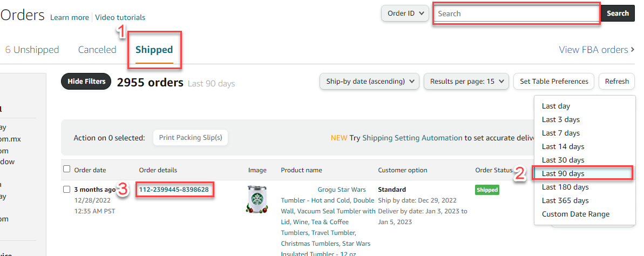This screenshot has width=644, height=256.
Task: Switch to the Shipped tab
Action: coord(154,50)
